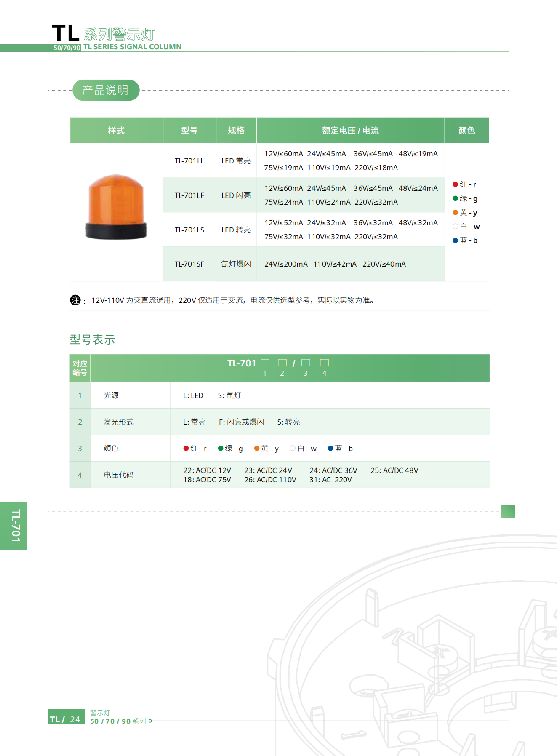Screen dimensions: 557x756
Task: Click the TL SERIES SIGNAL COLUMN subtitle
Action: point(132,47)
